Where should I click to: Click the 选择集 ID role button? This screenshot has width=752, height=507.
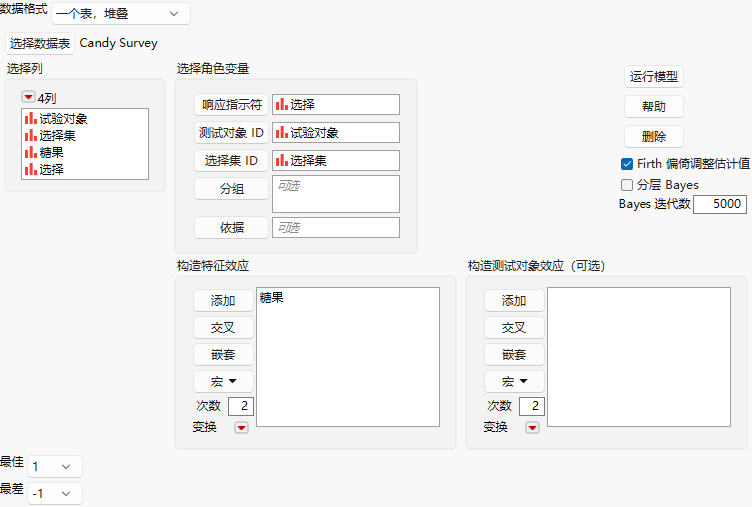click(x=232, y=161)
